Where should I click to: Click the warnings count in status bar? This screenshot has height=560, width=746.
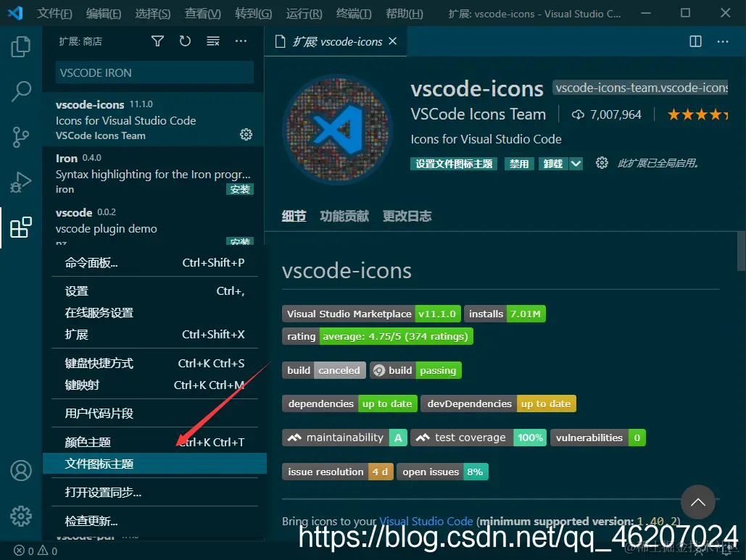click(x=48, y=551)
